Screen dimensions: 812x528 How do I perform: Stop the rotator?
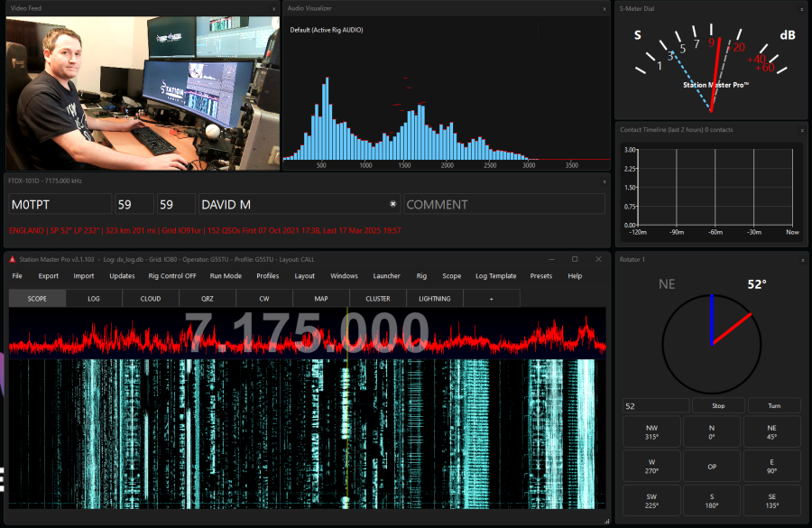coord(718,406)
